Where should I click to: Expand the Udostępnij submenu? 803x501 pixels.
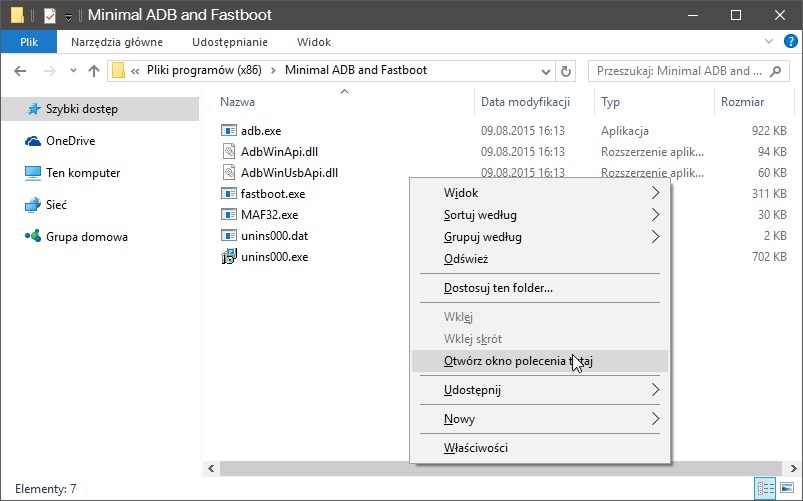[655, 390]
